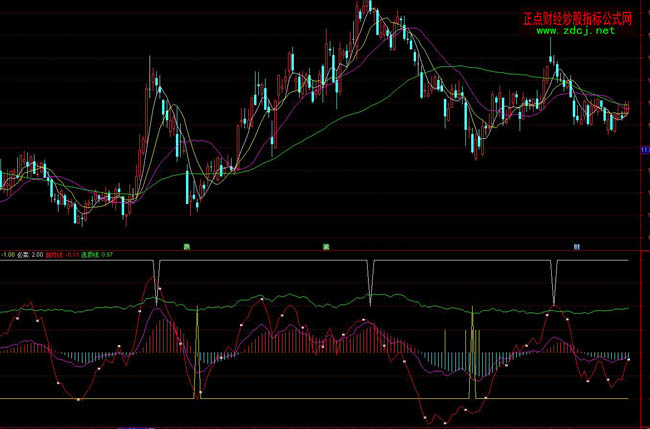
Task: Click the last candlestick at chart's right edge
Action: pos(628,107)
